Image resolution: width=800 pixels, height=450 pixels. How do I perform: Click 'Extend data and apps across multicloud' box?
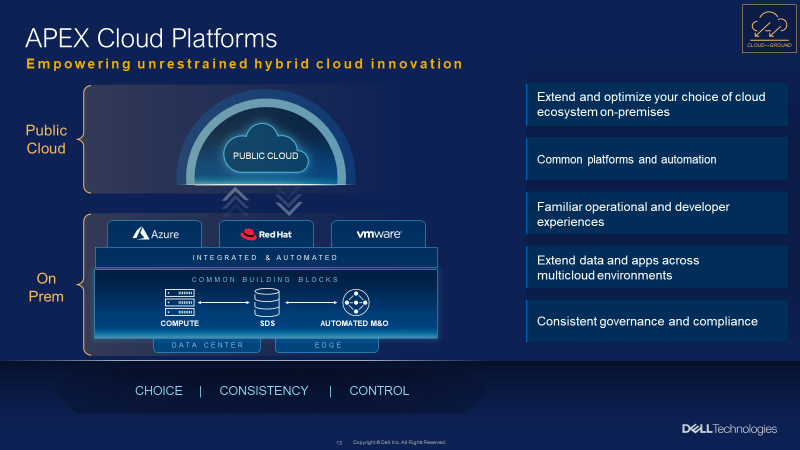657,267
